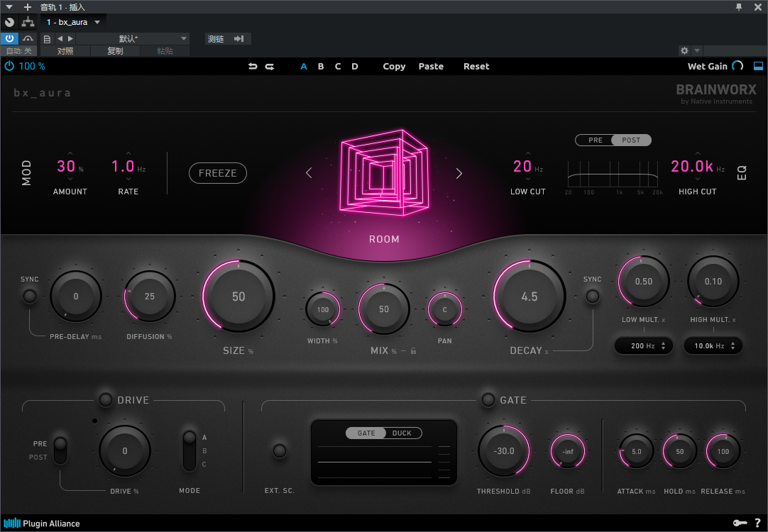Toggle the decay SYNC button
Image resolution: width=768 pixels, height=532 pixels.
(593, 296)
